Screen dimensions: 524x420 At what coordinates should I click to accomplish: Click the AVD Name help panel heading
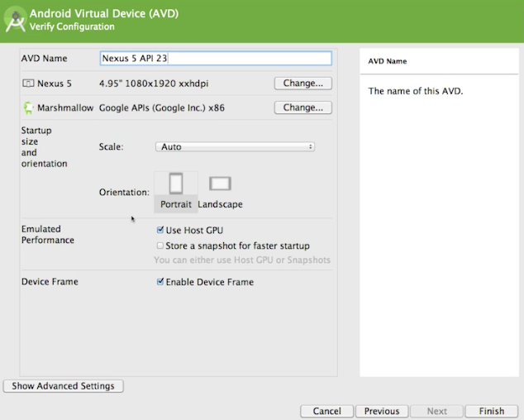[x=388, y=61]
